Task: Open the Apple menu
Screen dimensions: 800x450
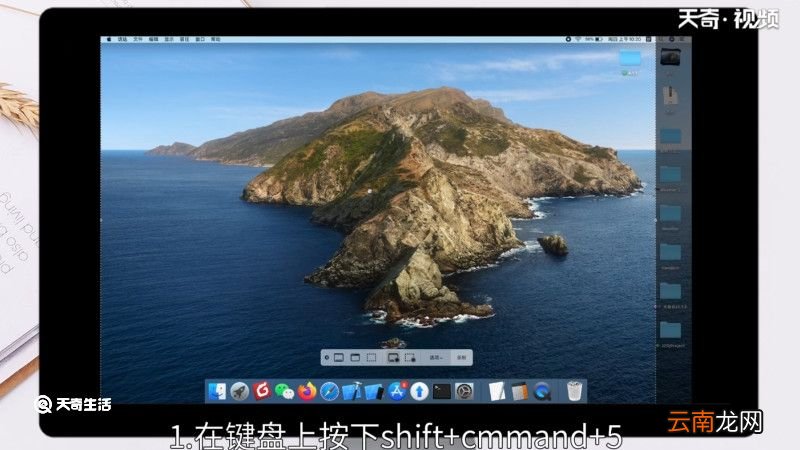Action: 109,39
